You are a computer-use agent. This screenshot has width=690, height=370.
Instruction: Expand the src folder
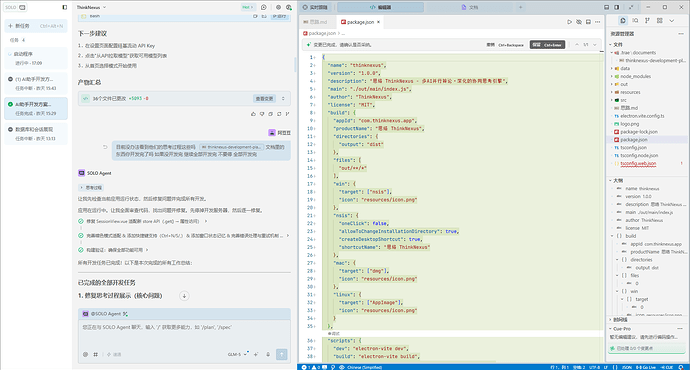tap(623, 100)
